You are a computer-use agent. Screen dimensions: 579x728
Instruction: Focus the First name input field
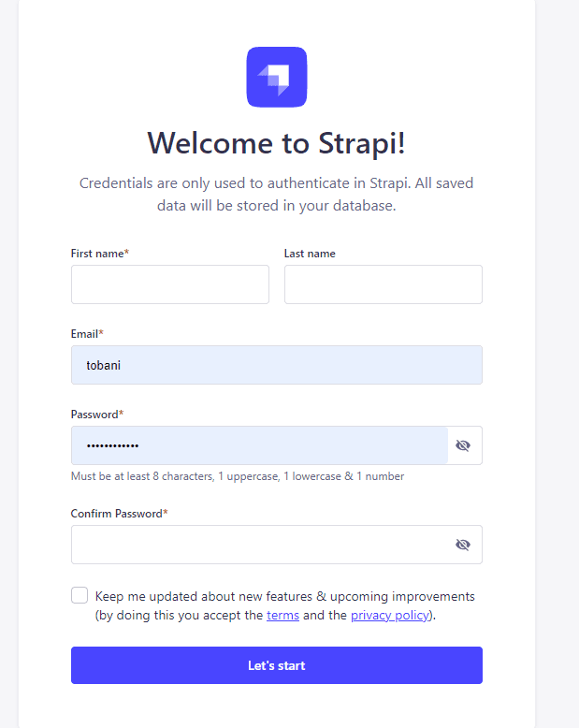tap(170, 284)
